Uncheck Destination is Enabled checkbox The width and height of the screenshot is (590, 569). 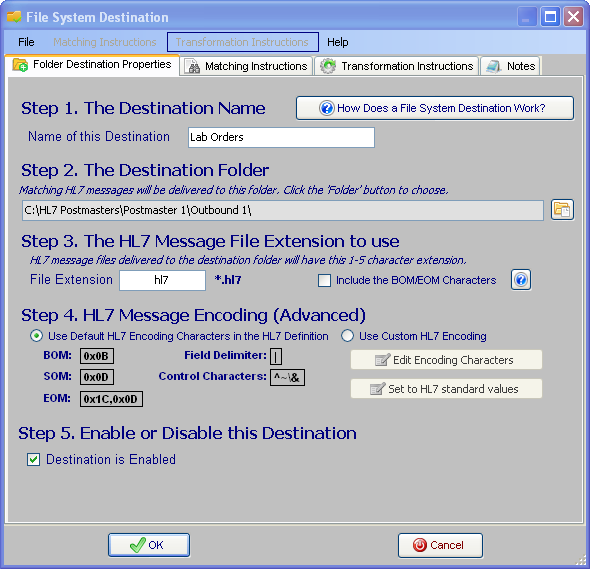pyautogui.click(x=33, y=459)
